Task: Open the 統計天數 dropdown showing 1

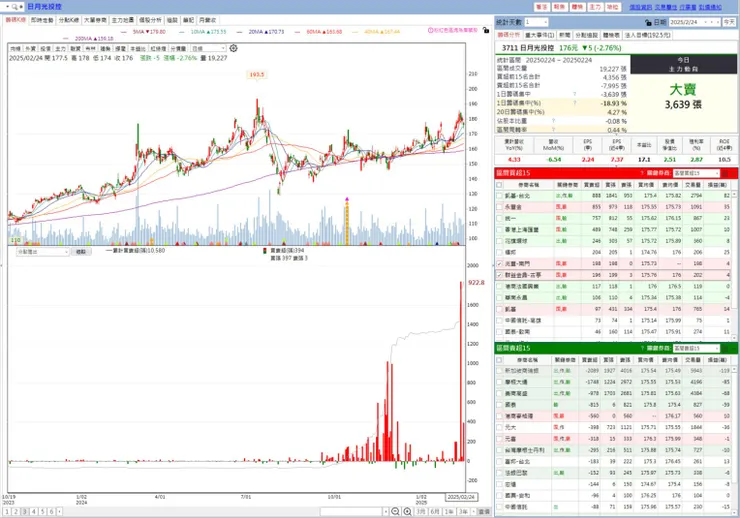Action: [536, 22]
